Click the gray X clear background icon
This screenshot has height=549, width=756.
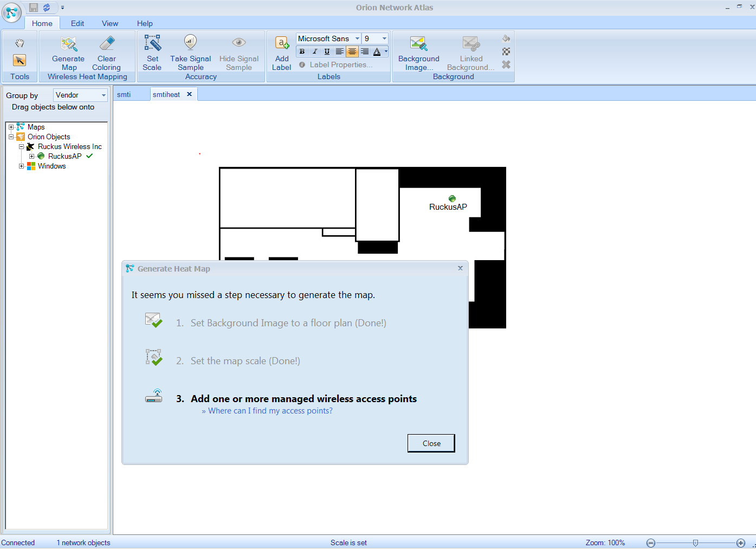coord(506,64)
